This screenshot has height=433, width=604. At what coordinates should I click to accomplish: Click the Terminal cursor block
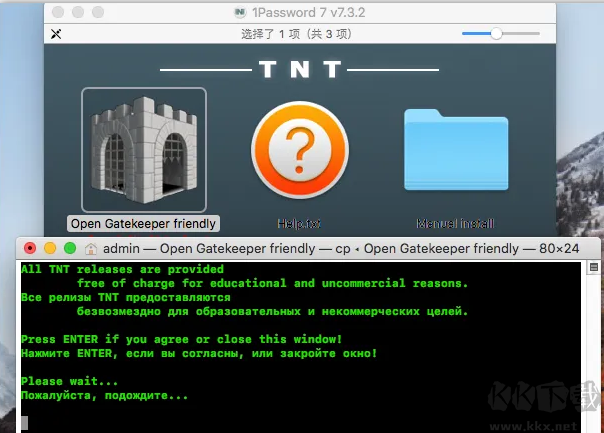point(24,423)
